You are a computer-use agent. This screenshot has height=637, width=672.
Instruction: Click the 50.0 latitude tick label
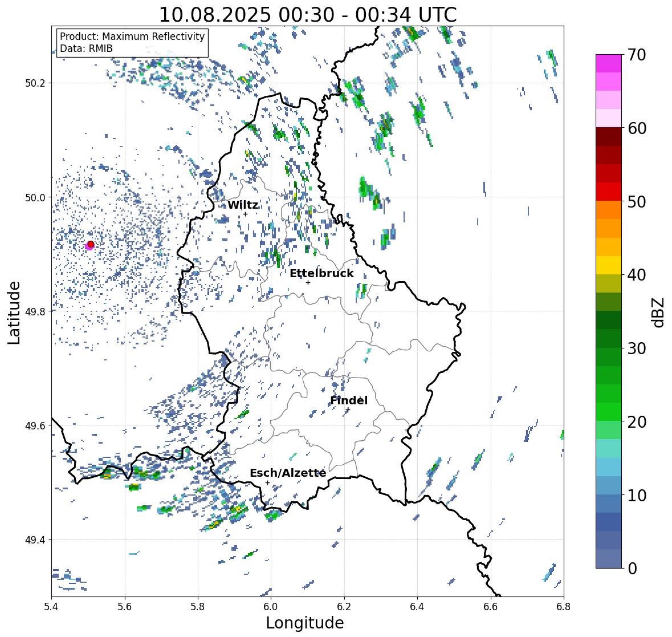(35, 198)
